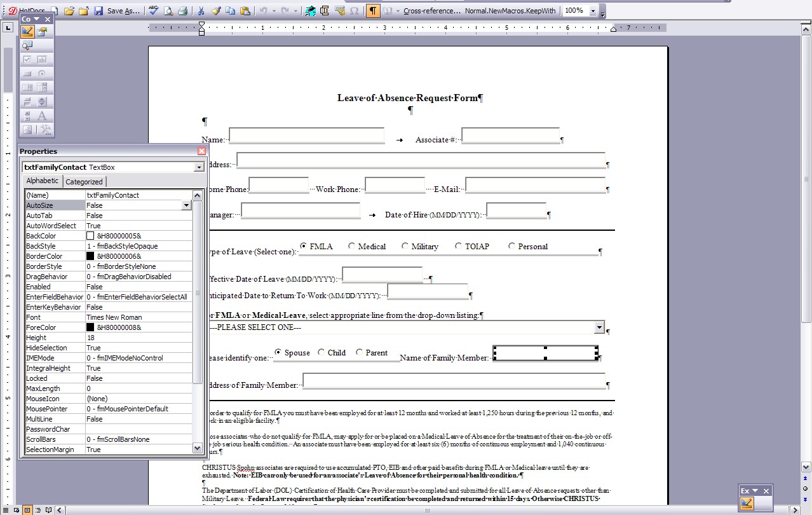Switch to the Categorized tab in Properties
The image size is (812, 515).
pos(85,181)
